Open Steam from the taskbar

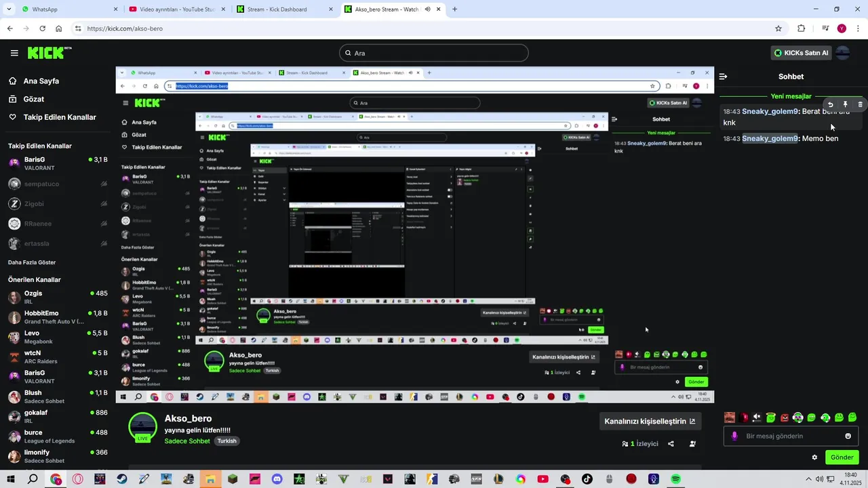click(x=121, y=479)
